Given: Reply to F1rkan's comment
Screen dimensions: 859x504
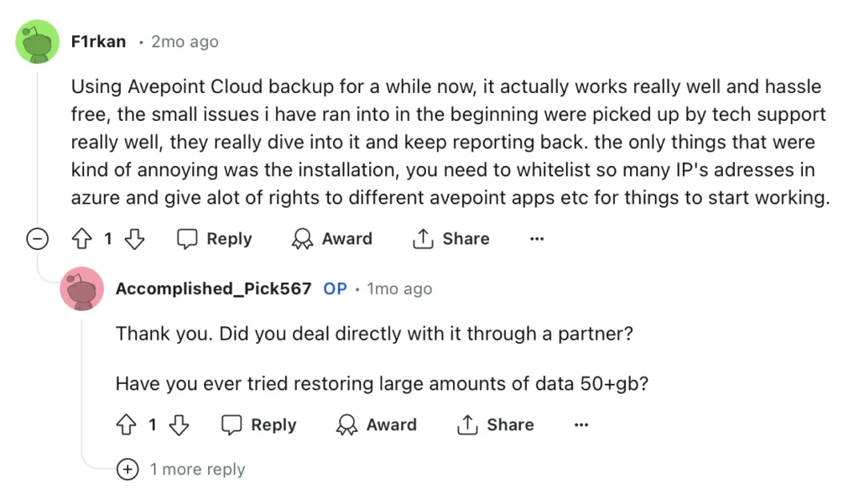Looking at the screenshot, I should click(214, 239).
